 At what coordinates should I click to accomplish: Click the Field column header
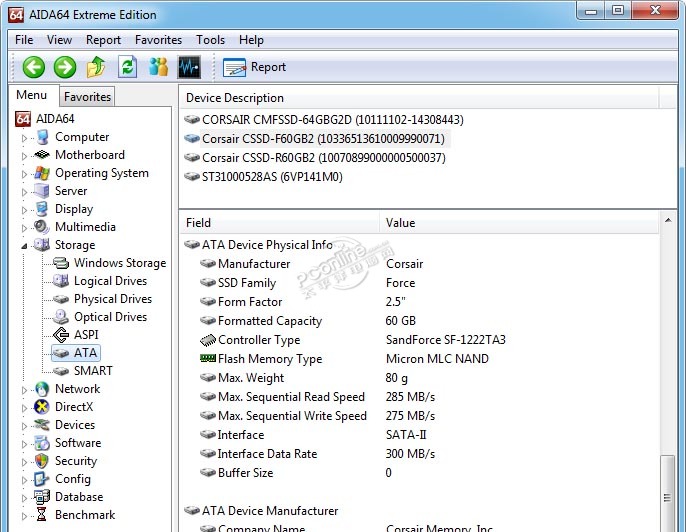[x=280, y=223]
